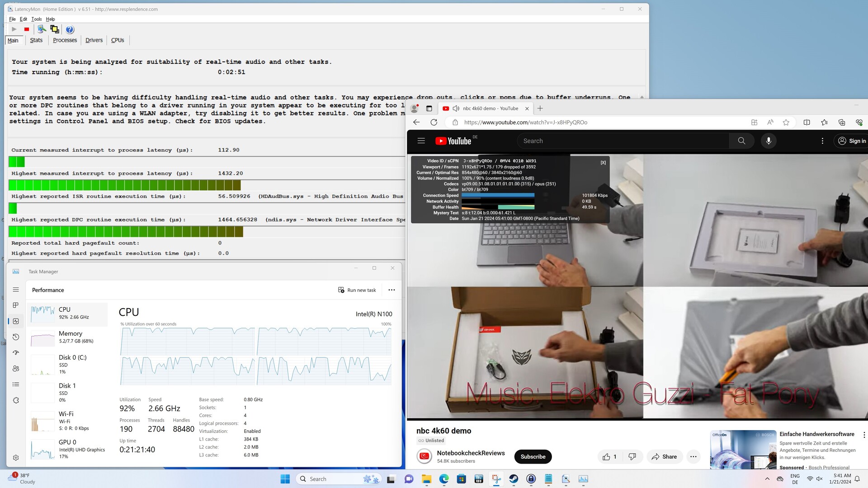Open Edge profile icon
This screenshot has height=488, width=868.
[414, 108]
